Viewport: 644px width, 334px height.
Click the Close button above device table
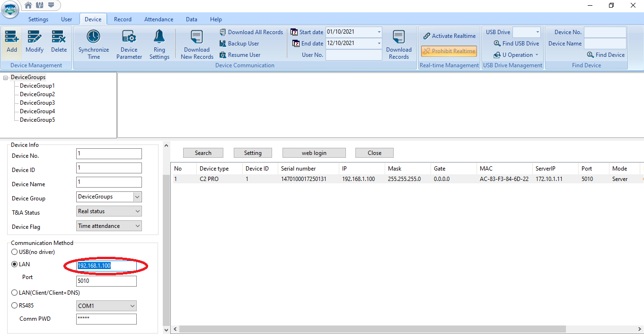(374, 153)
